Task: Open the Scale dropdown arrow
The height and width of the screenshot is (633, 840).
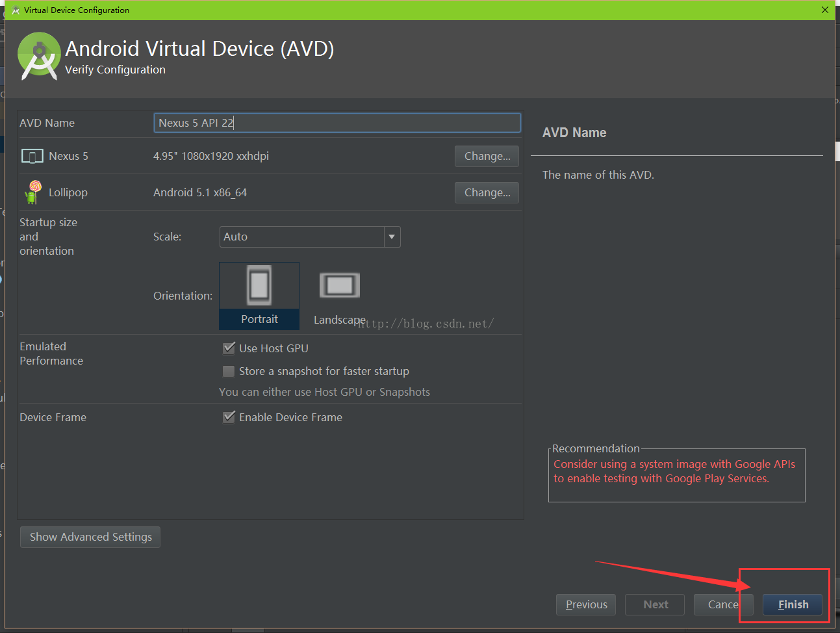Action: coord(392,237)
